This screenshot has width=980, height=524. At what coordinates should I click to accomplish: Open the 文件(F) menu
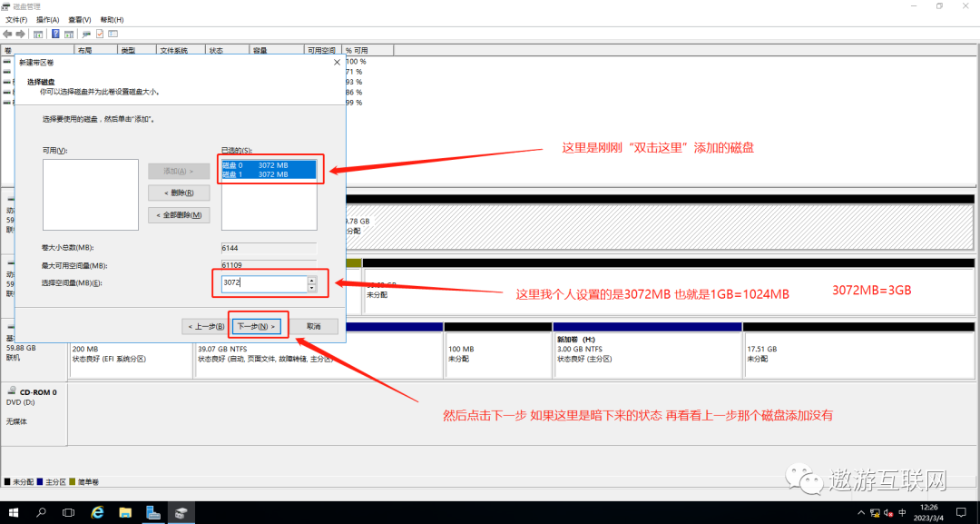[x=16, y=20]
